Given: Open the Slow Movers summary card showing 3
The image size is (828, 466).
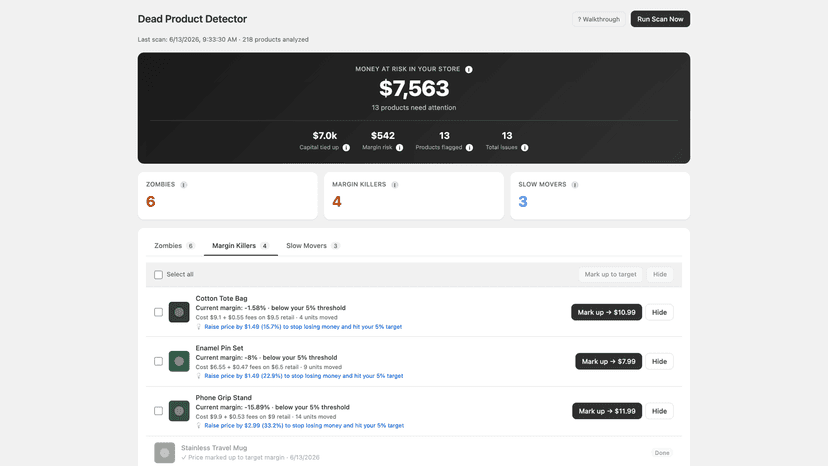Looking at the screenshot, I should click(x=600, y=195).
